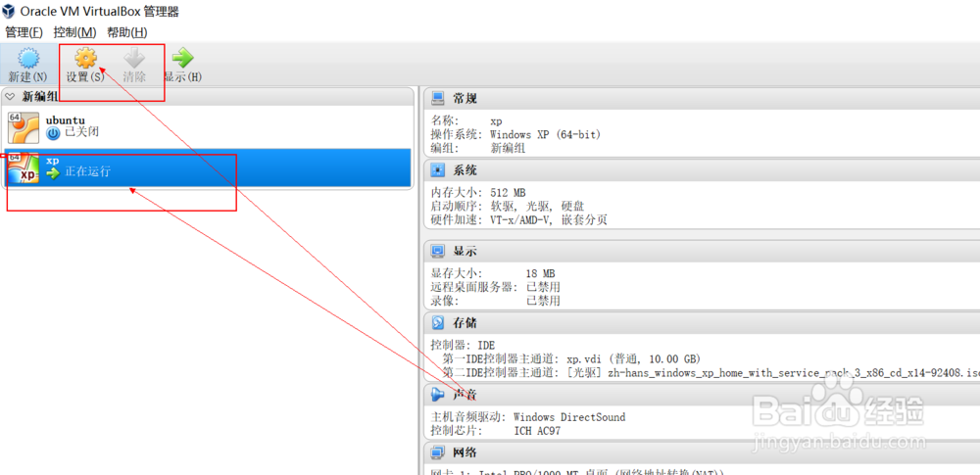Click the 'VT-x/AMD-V, 嵌套分页' acceleration text
The height and width of the screenshot is (475, 980).
(549, 220)
